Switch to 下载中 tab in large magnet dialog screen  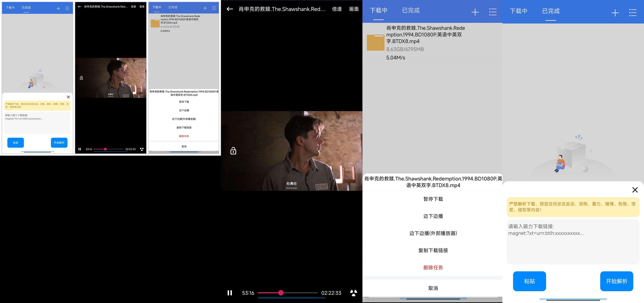(519, 11)
